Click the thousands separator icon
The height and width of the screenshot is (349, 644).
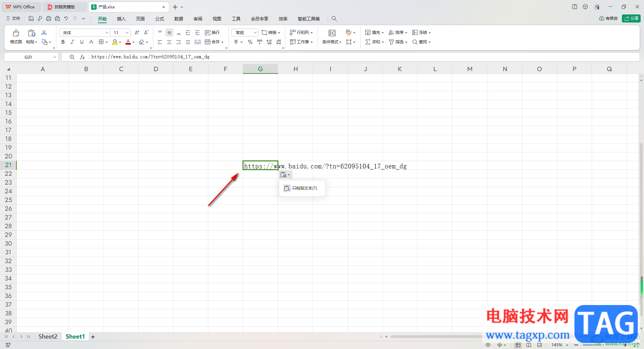pyautogui.click(x=260, y=42)
